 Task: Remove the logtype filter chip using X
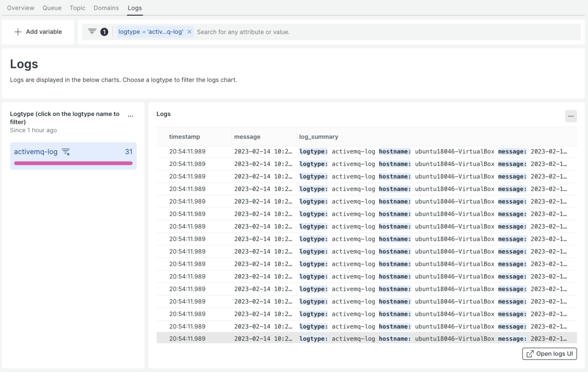189,32
